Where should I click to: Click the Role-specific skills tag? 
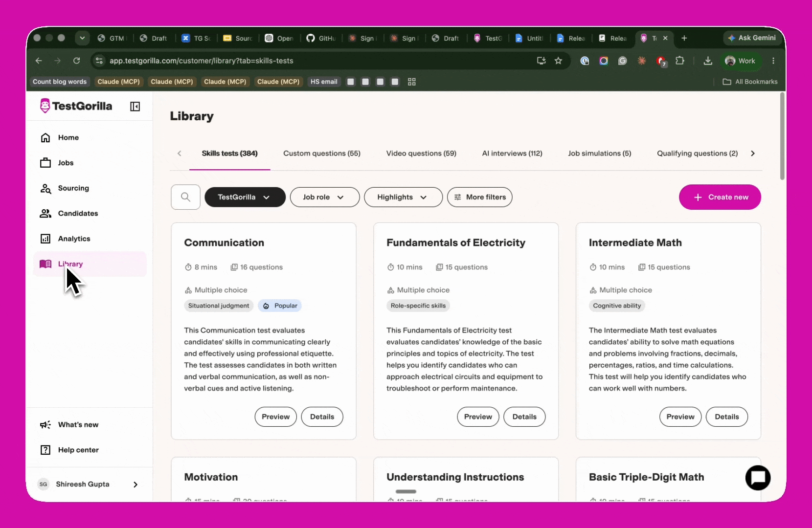coord(418,306)
